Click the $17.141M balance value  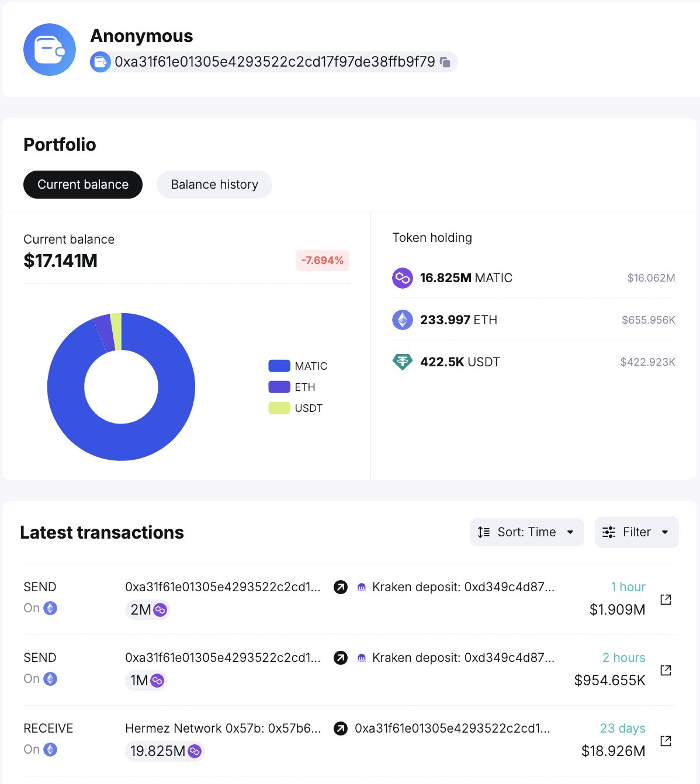pyautogui.click(x=61, y=261)
